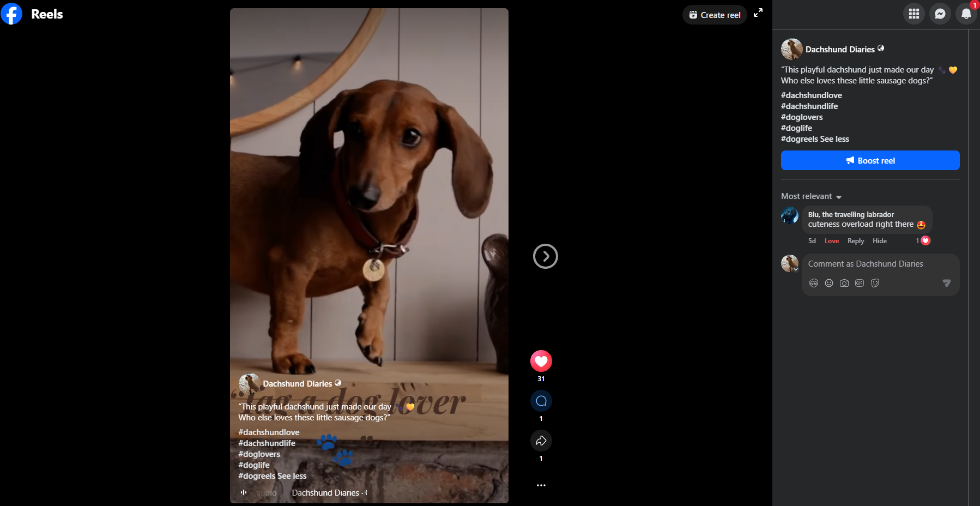Screen dimensions: 980x506
Task: Collapse sidebar caption with See less
Action: point(834,139)
